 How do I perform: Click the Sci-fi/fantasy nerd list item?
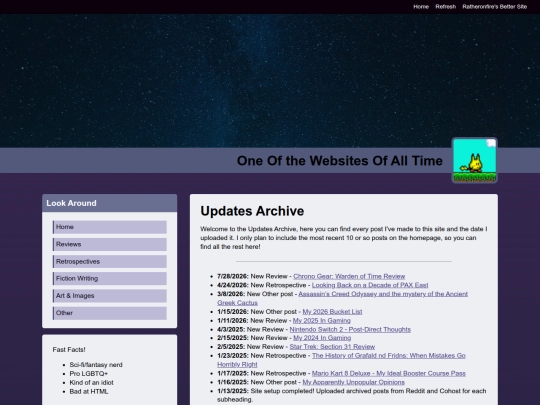tap(96, 365)
